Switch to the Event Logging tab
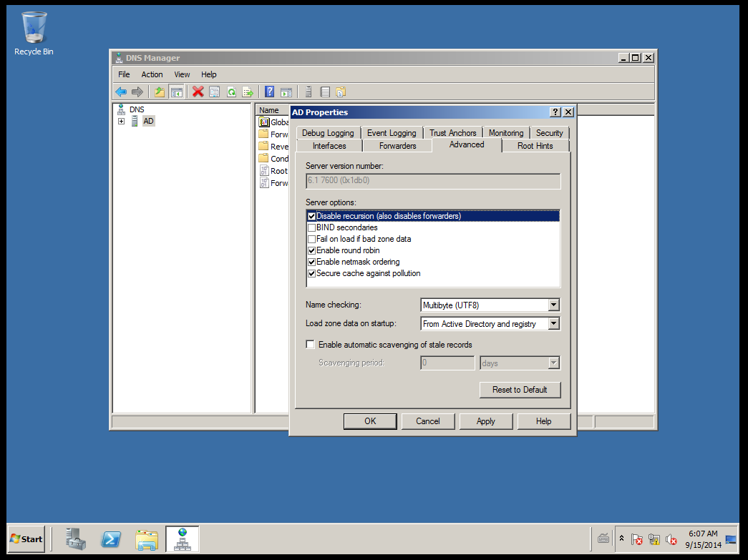The width and height of the screenshot is (748, 560). pyautogui.click(x=392, y=133)
